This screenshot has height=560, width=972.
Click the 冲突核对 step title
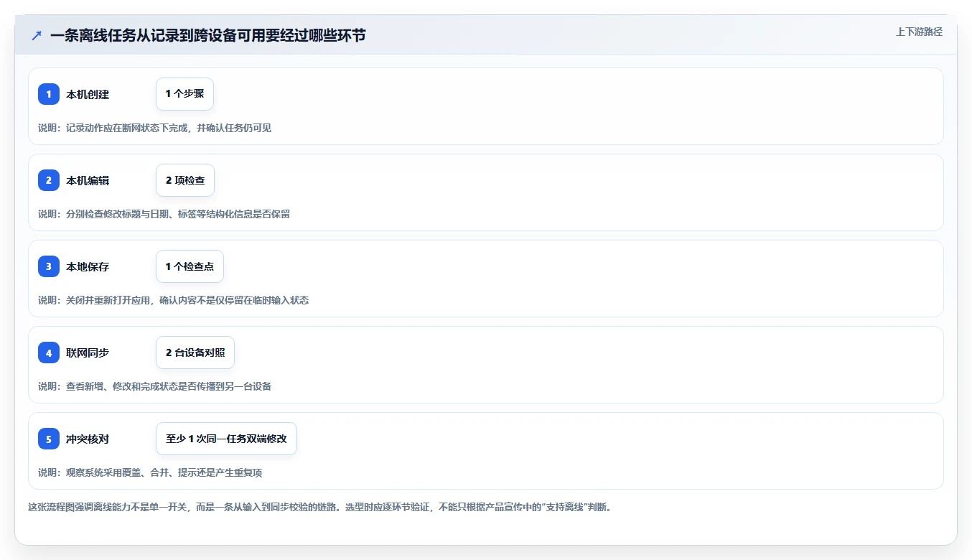pos(88,439)
